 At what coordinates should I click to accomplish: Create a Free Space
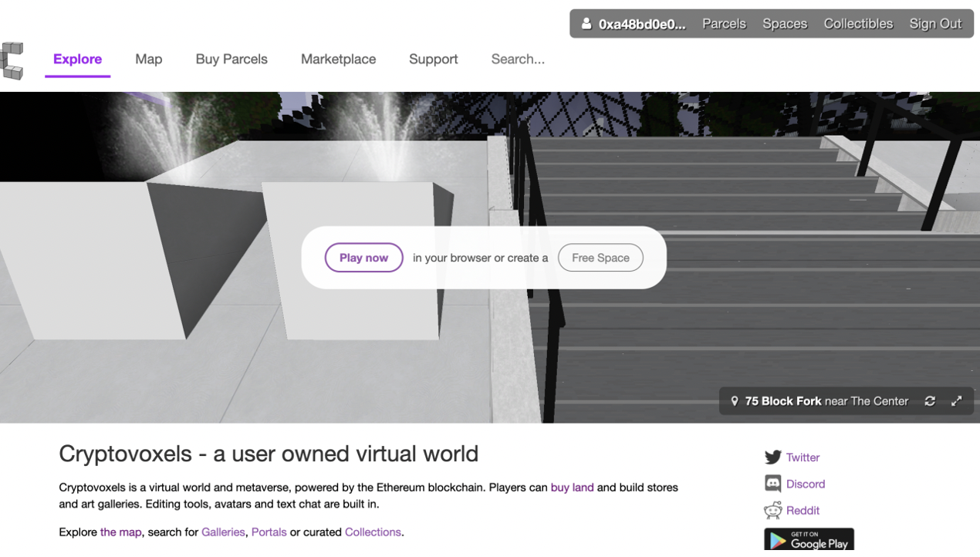coord(600,258)
